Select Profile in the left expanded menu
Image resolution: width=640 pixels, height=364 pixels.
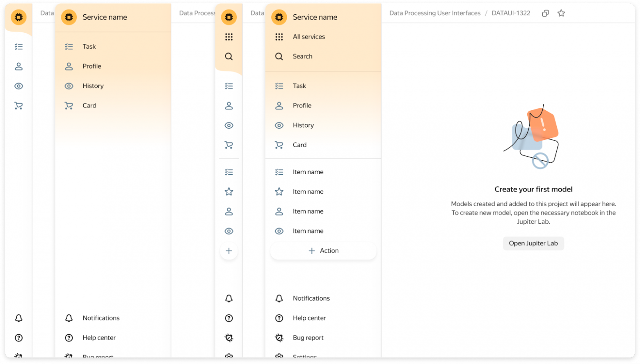(x=113, y=66)
